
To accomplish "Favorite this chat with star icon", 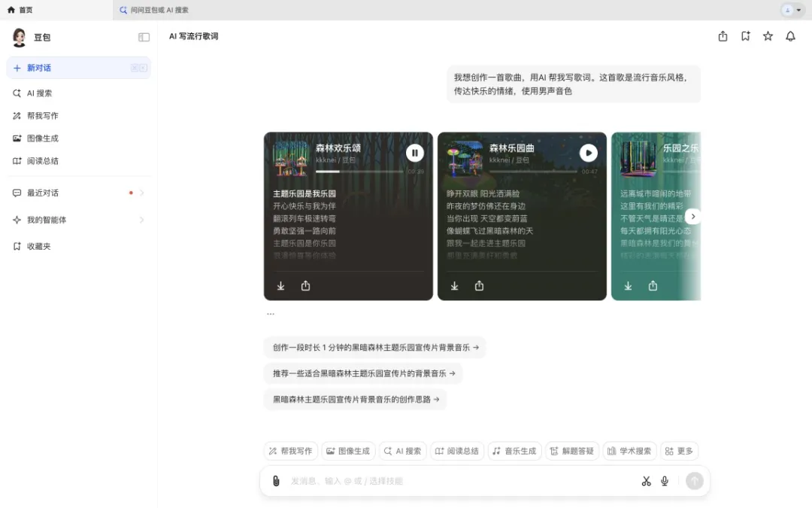I will pyautogui.click(x=768, y=36).
